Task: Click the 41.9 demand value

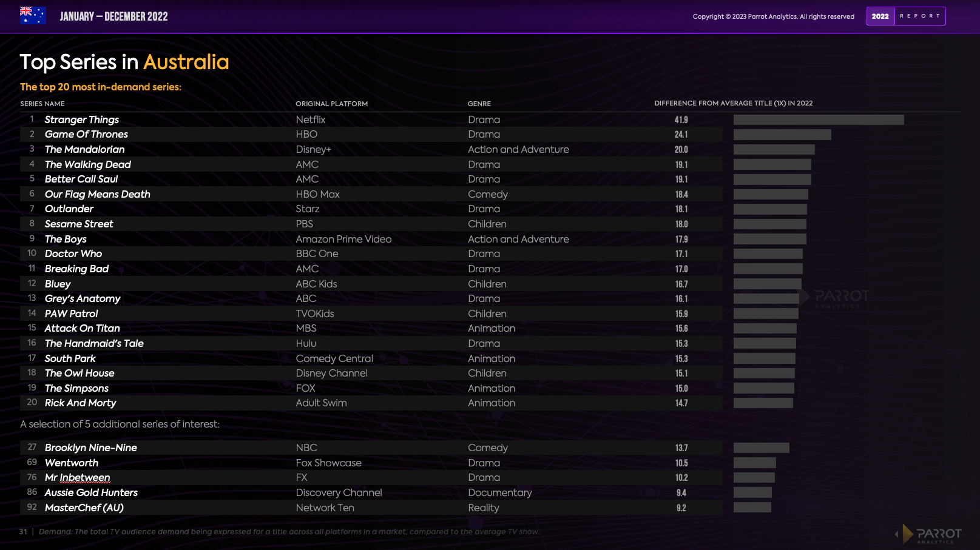Action: (x=681, y=120)
